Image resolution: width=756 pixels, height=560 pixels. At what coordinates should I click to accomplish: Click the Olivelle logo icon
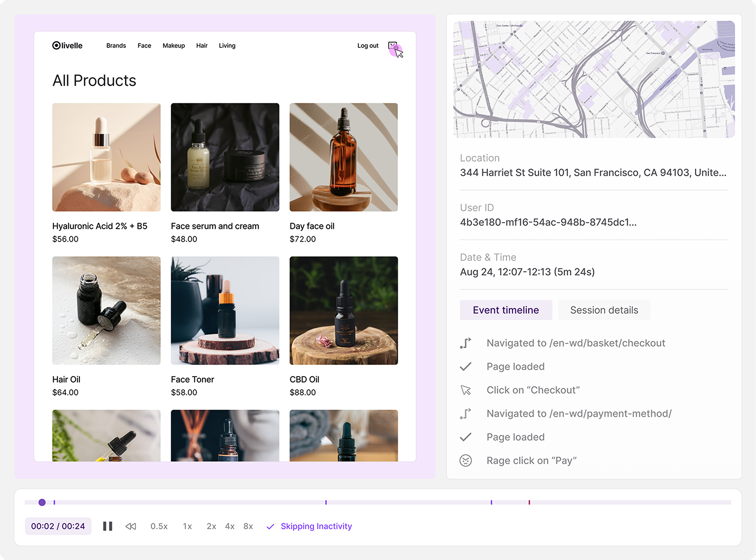tap(55, 45)
